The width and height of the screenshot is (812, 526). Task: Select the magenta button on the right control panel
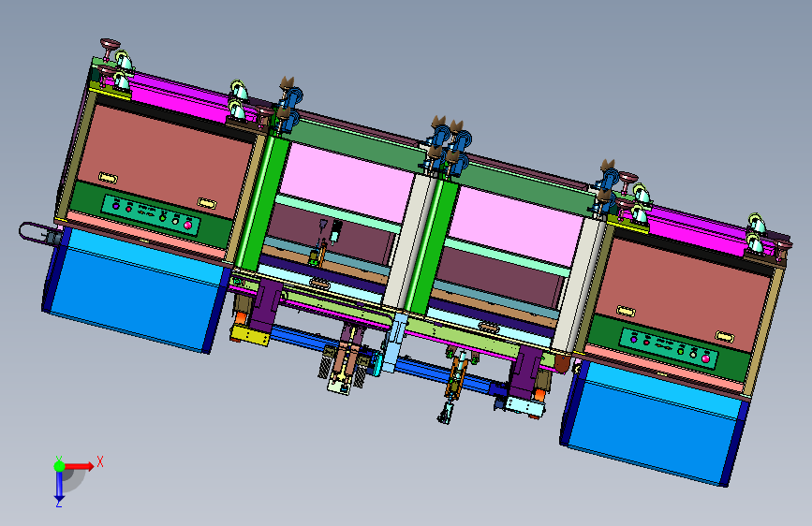pyautogui.click(x=705, y=358)
